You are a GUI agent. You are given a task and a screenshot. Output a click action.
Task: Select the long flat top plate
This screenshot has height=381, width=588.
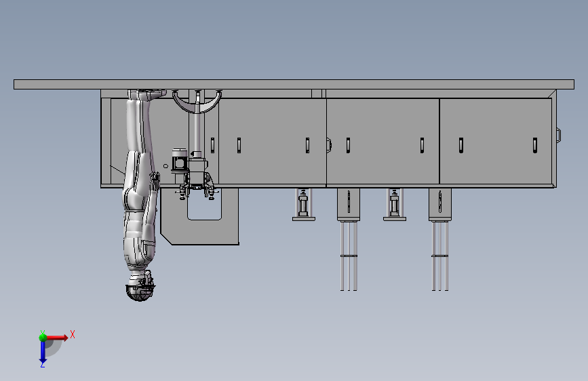(294, 84)
